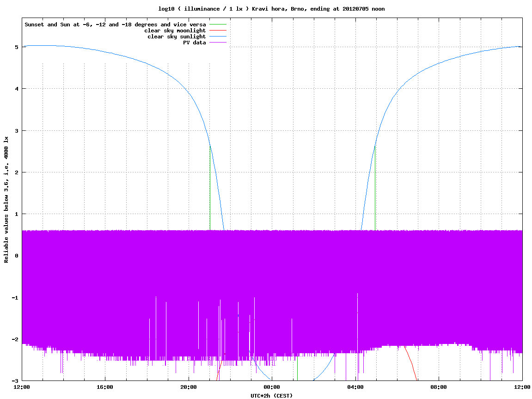Click the x-axis title 'UTC+2h (CEST)'

[271, 395]
